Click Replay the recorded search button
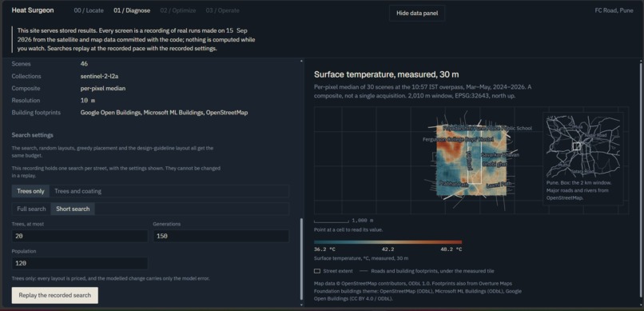The image size is (644, 311). pyautogui.click(x=54, y=295)
